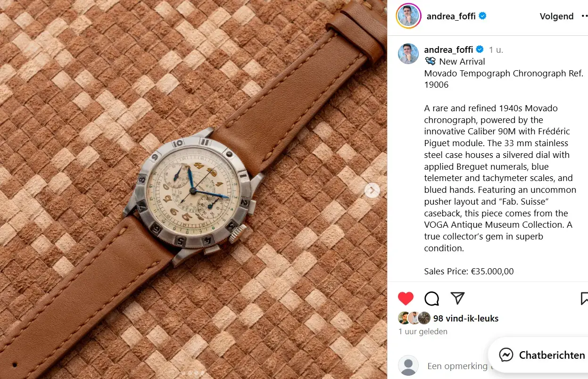The width and height of the screenshot is (588, 379).
Task: Share post with paper plane icon
Action: [x=457, y=298]
